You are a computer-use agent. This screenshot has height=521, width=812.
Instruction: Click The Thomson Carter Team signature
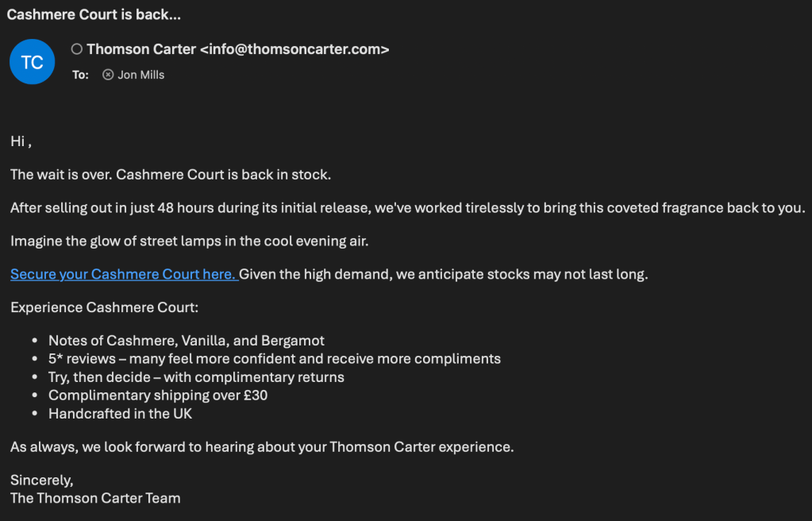[x=95, y=498]
